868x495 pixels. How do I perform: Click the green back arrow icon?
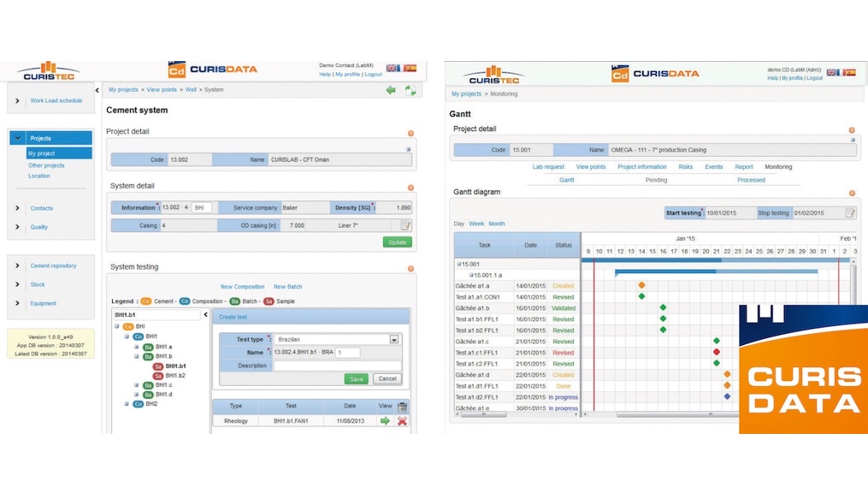(x=391, y=90)
